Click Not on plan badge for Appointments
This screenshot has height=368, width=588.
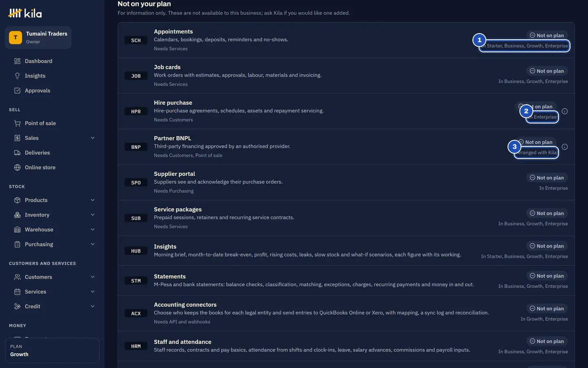547,36
